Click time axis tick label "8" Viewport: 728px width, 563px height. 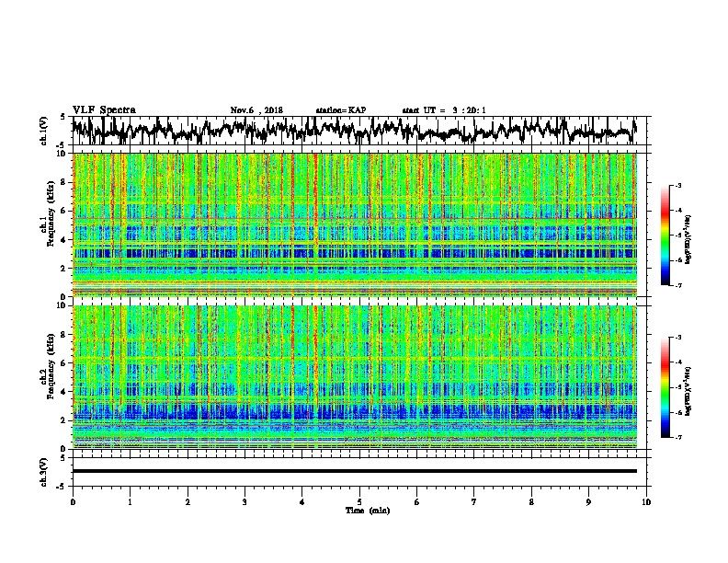pyautogui.click(x=531, y=502)
